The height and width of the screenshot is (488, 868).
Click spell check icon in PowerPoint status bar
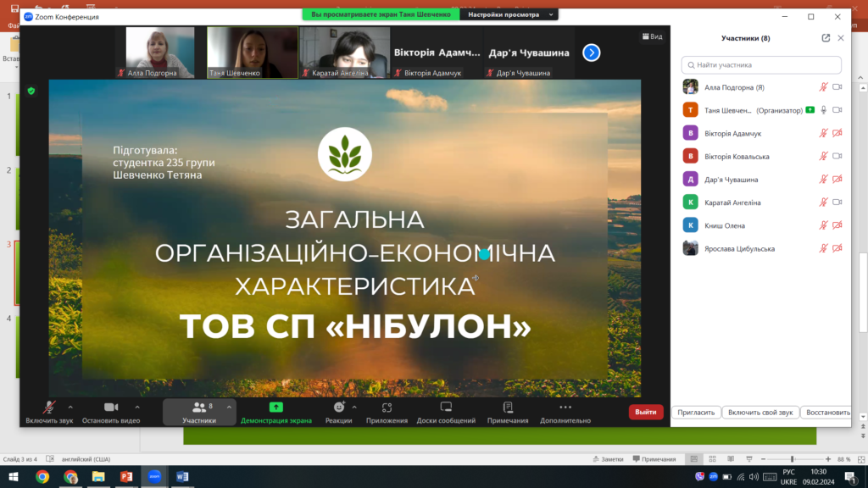50,458
